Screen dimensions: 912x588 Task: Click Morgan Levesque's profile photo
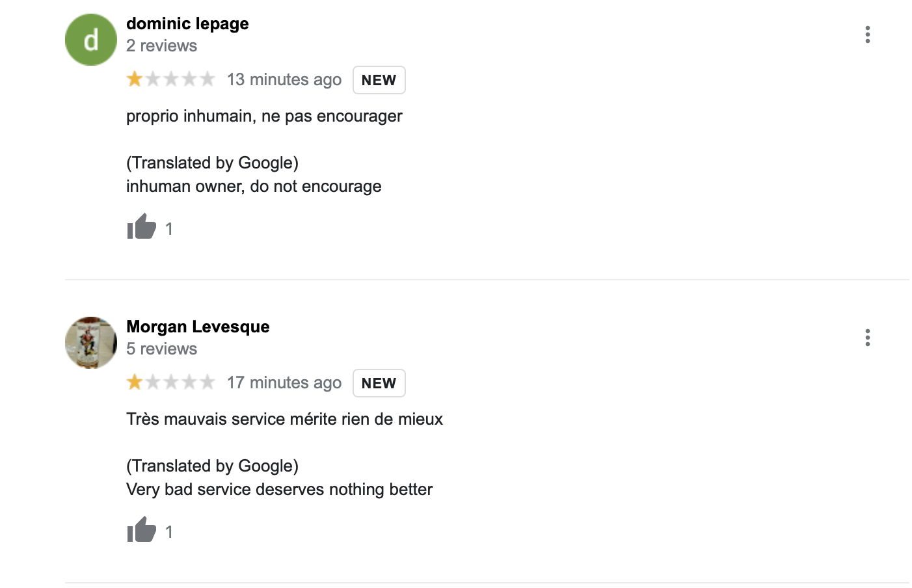coord(91,343)
